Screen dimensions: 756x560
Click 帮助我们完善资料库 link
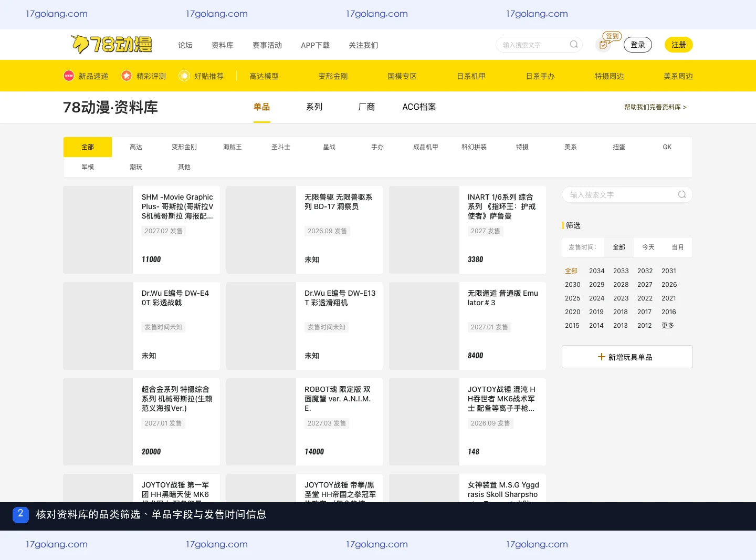[655, 107]
